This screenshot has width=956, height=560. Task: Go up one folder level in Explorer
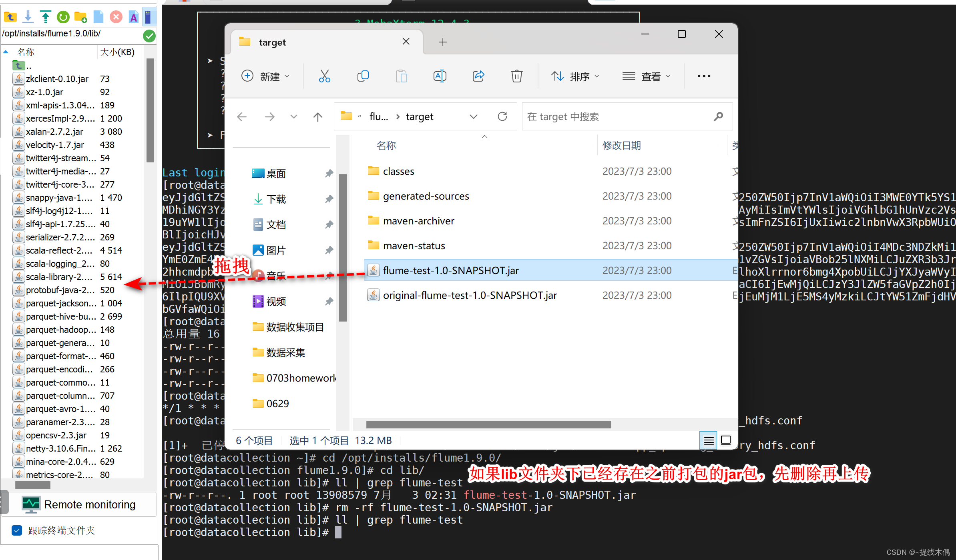tap(318, 117)
